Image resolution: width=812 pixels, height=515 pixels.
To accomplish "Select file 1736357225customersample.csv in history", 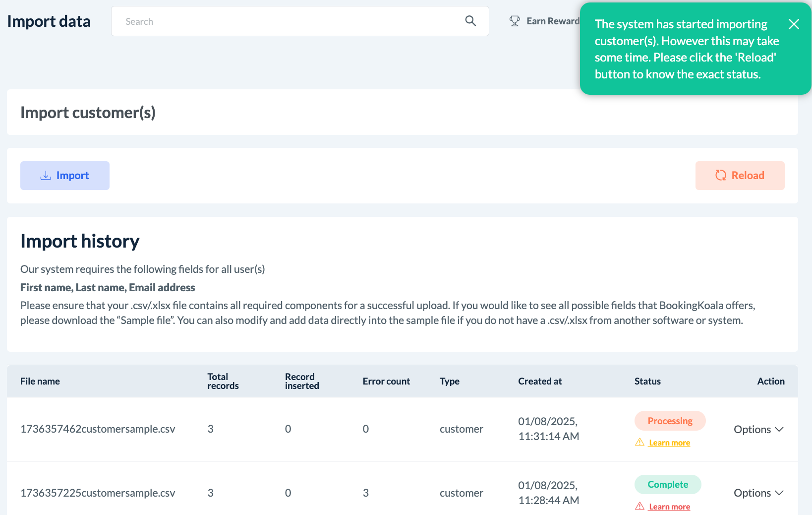I will (x=98, y=493).
